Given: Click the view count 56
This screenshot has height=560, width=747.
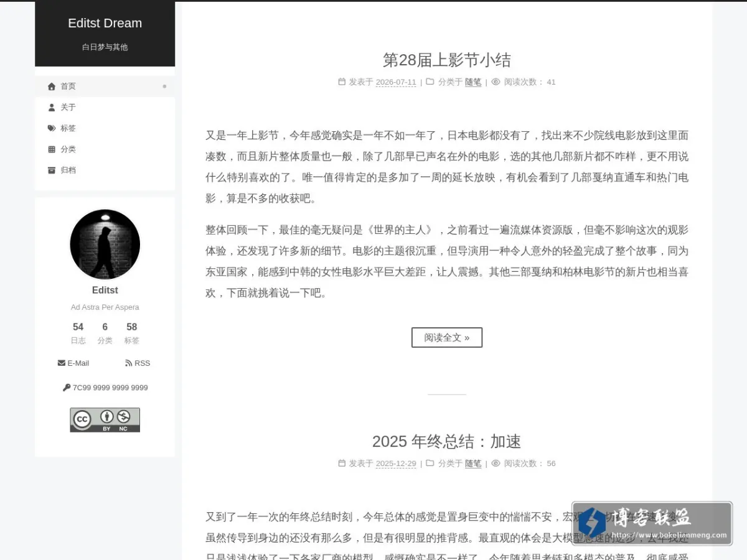Looking at the screenshot, I should pyautogui.click(x=551, y=464).
